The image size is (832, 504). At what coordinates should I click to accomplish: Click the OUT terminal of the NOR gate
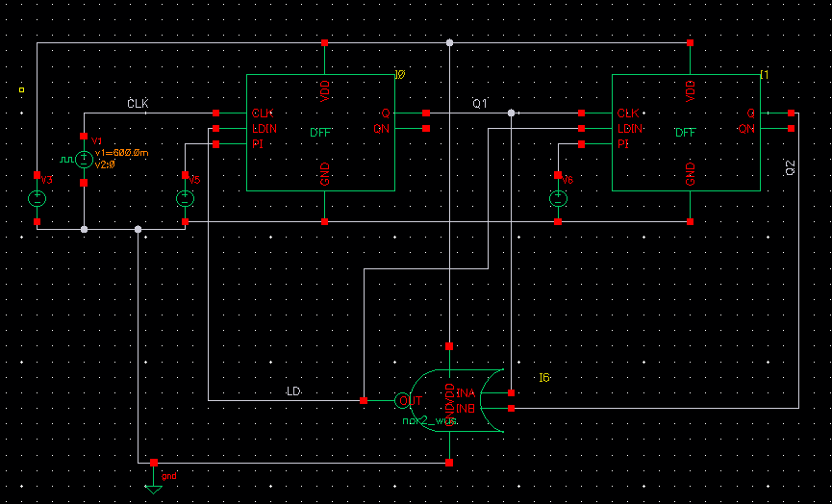pyautogui.click(x=364, y=400)
